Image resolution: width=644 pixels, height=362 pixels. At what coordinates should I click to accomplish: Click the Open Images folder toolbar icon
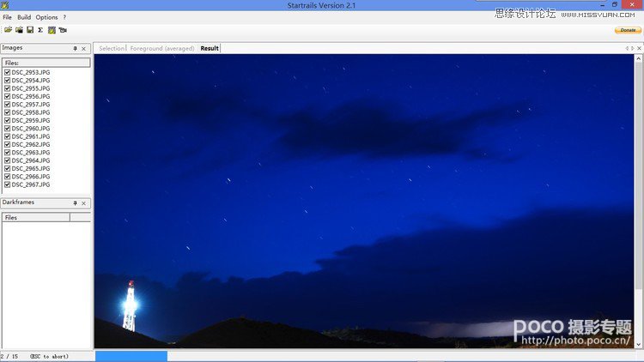click(8, 30)
